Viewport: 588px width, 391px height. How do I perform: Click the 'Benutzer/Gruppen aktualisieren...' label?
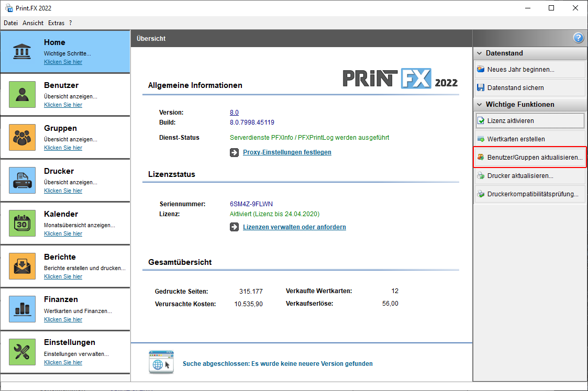(535, 158)
